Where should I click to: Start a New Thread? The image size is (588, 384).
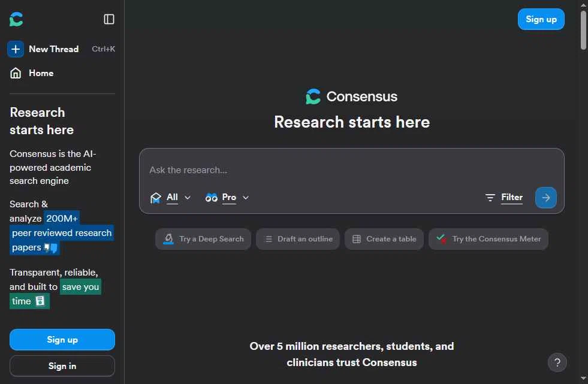click(53, 49)
